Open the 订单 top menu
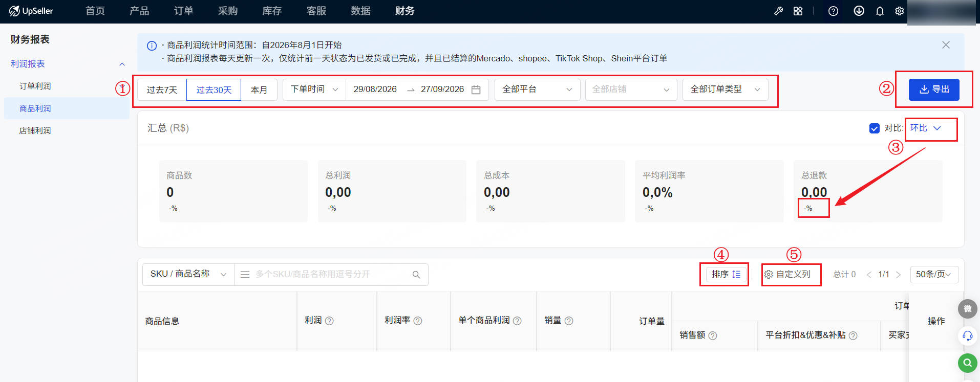The width and height of the screenshot is (980, 382). tap(183, 11)
